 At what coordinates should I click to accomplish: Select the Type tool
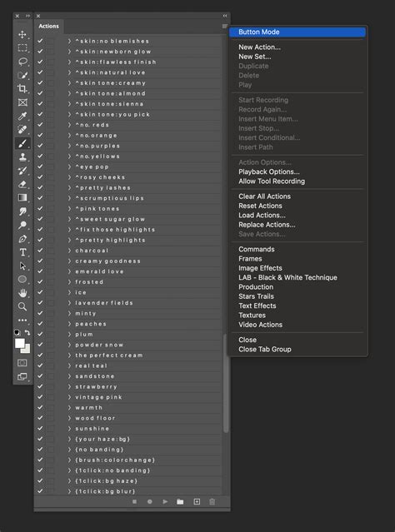[x=22, y=252]
